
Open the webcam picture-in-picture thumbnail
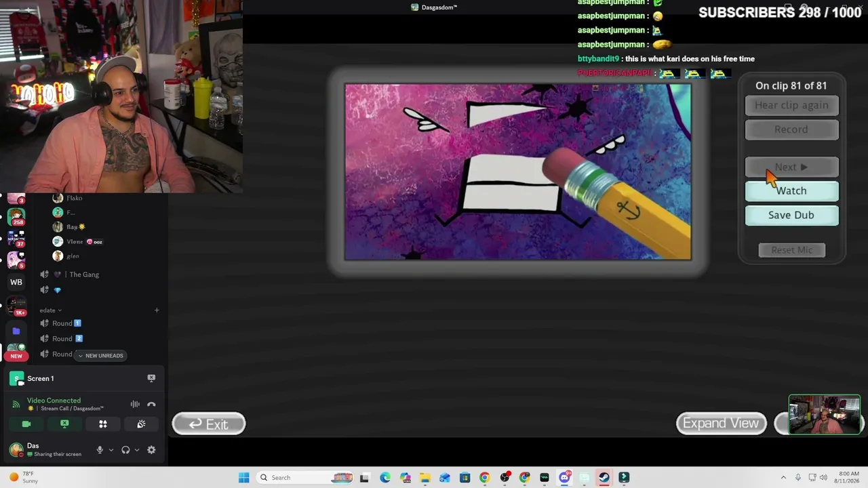[825, 414]
